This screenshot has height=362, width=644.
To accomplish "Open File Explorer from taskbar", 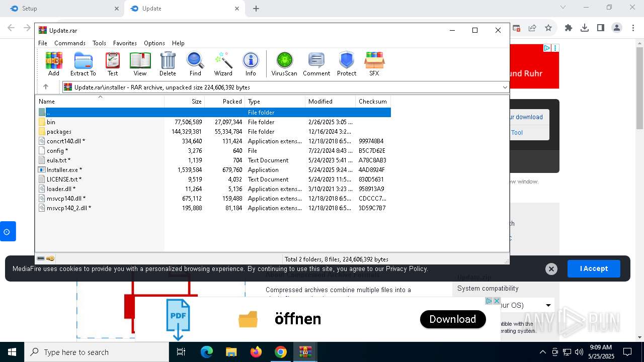I will point(231,352).
